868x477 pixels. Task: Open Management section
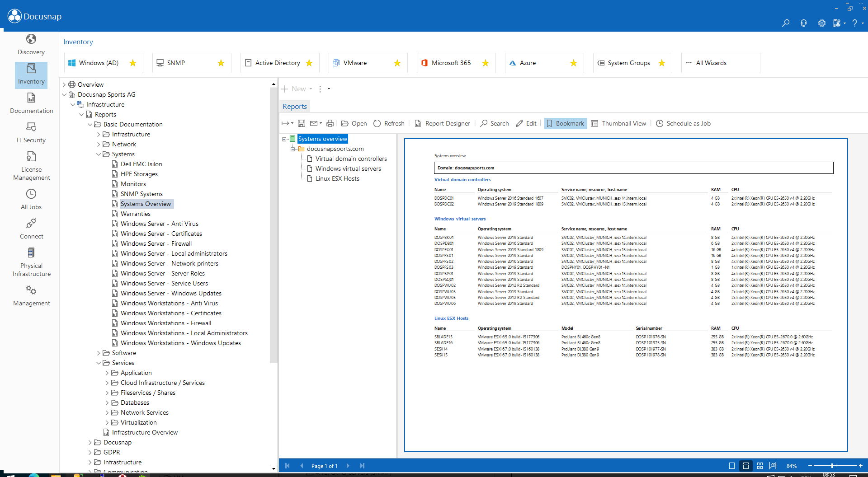click(x=31, y=296)
